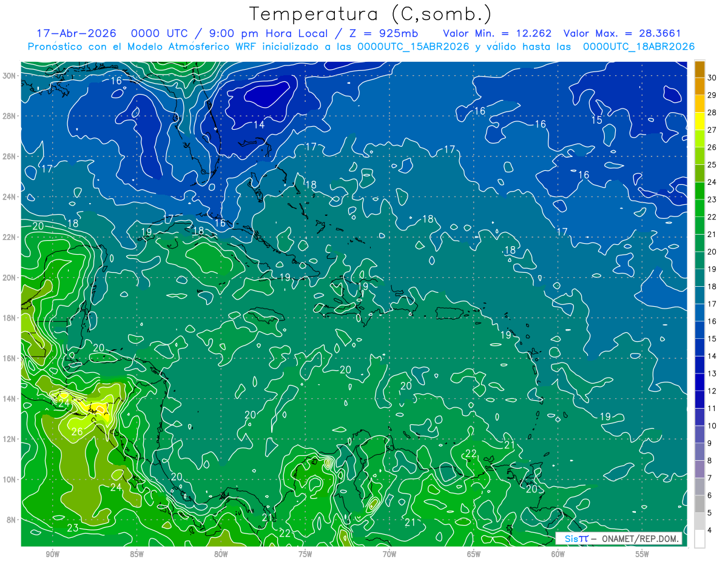Pick the yellow swatch between 27 and 28
The image size is (728, 562).
pos(699,121)
